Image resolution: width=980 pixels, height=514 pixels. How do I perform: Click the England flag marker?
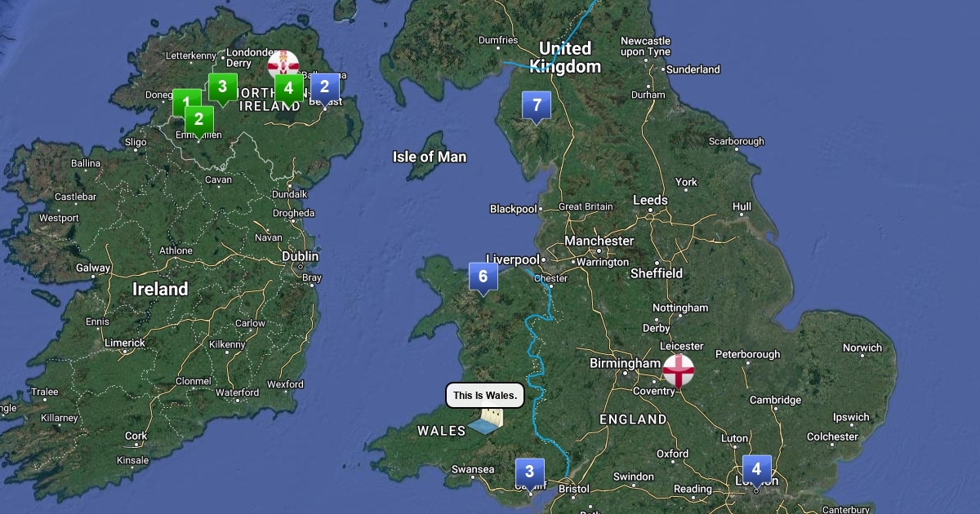(679, 370)
